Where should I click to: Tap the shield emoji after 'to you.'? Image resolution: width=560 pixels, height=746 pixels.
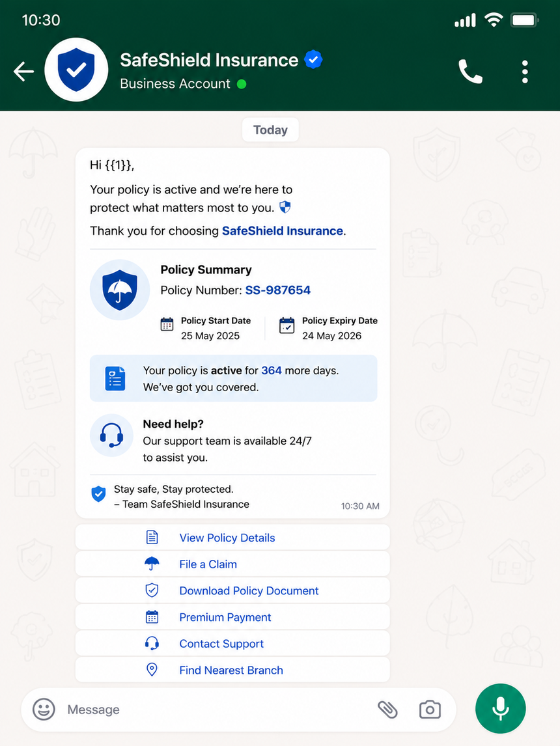click(285, 207)
